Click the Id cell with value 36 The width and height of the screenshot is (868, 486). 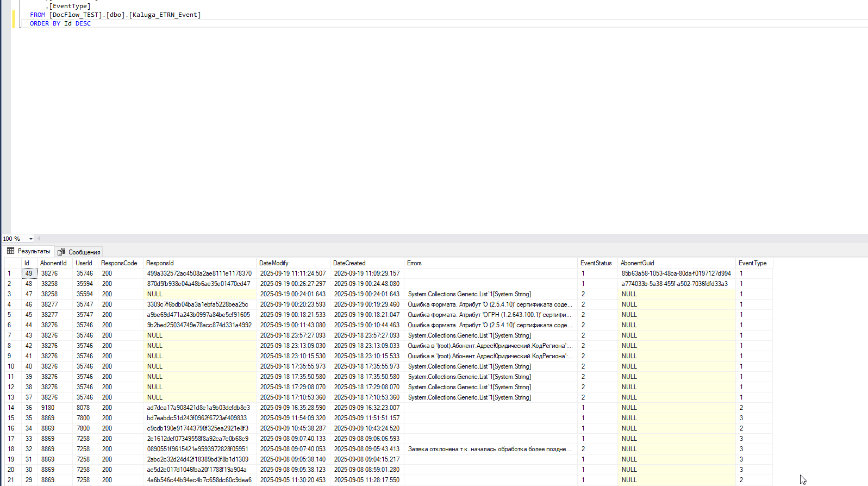pyautogui.click(x=29, y=408)
